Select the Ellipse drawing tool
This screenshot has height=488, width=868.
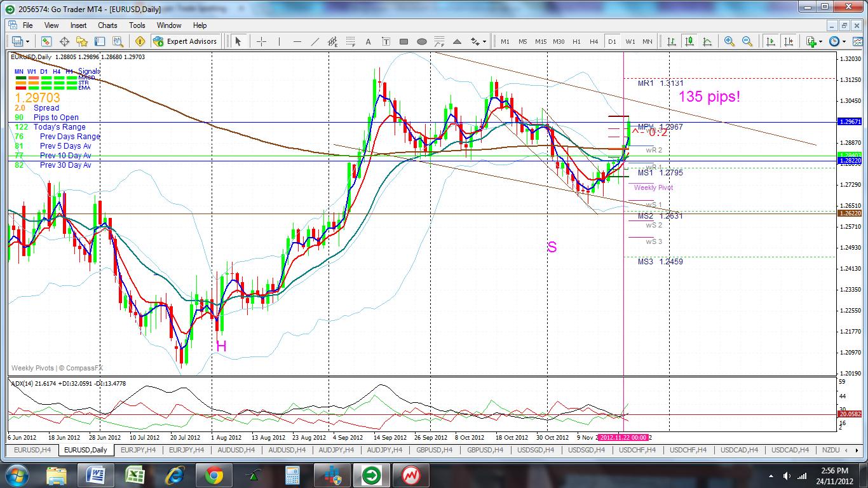pyautogui.click(x=422, y=41)
